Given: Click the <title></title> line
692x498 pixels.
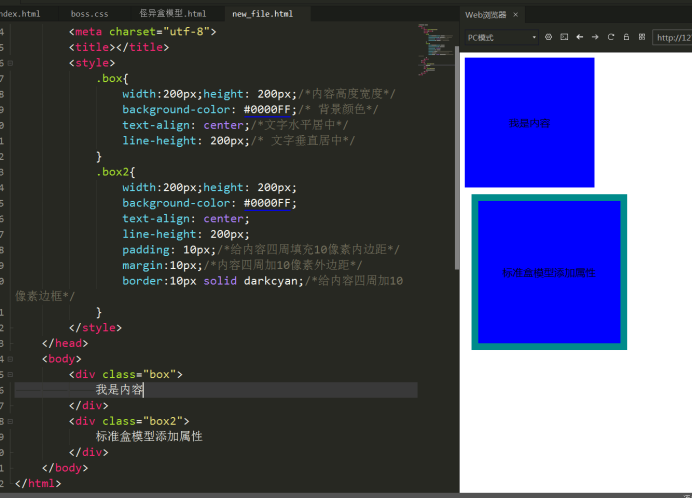Looking at the screenshot, I should 119,47.
